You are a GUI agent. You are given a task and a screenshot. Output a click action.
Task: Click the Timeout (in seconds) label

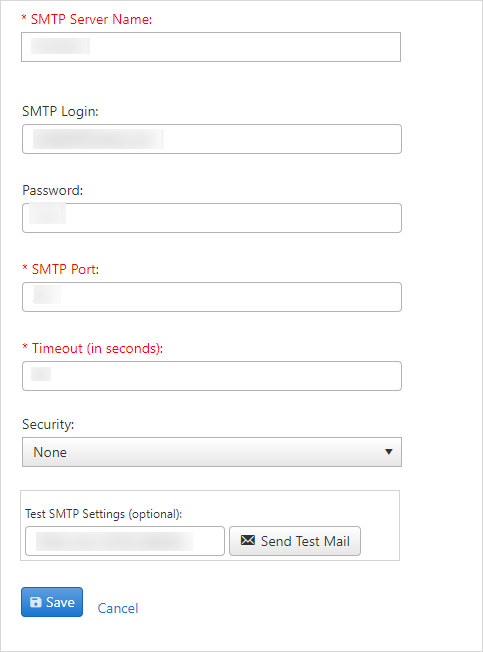(93, 348)
